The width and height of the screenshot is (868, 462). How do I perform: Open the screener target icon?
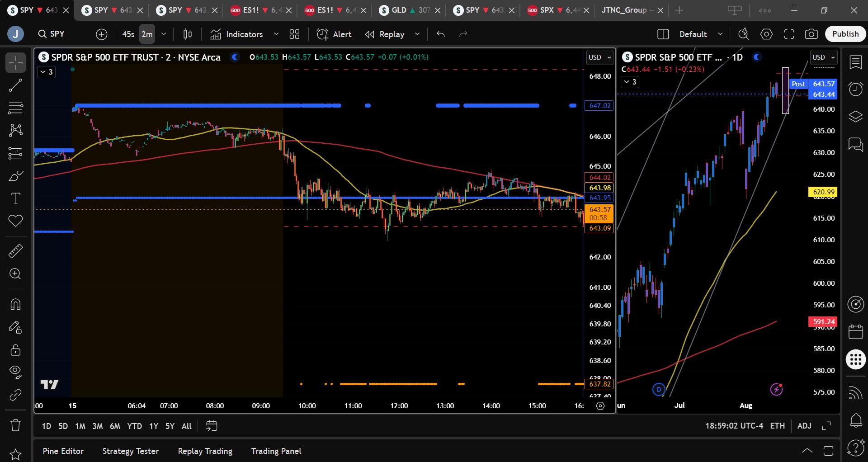tap(855, 304)
